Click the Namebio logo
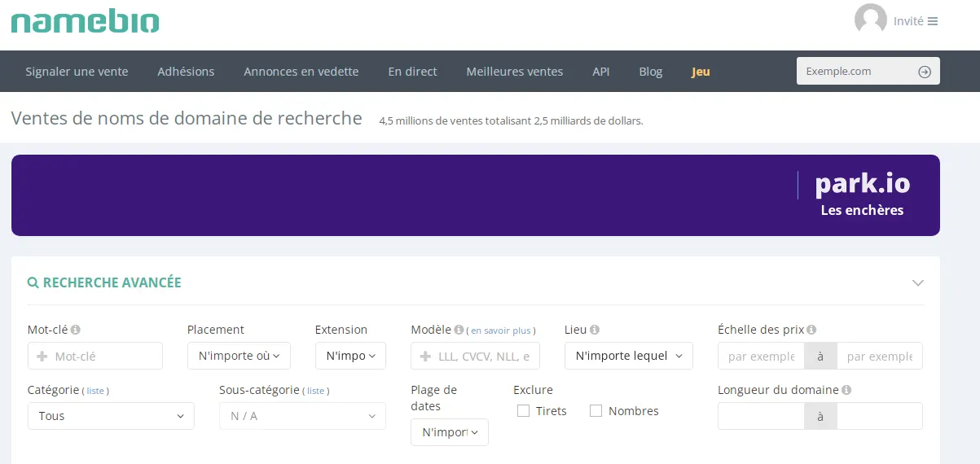Viewport: 980px width, 464px height. point(86,21)
